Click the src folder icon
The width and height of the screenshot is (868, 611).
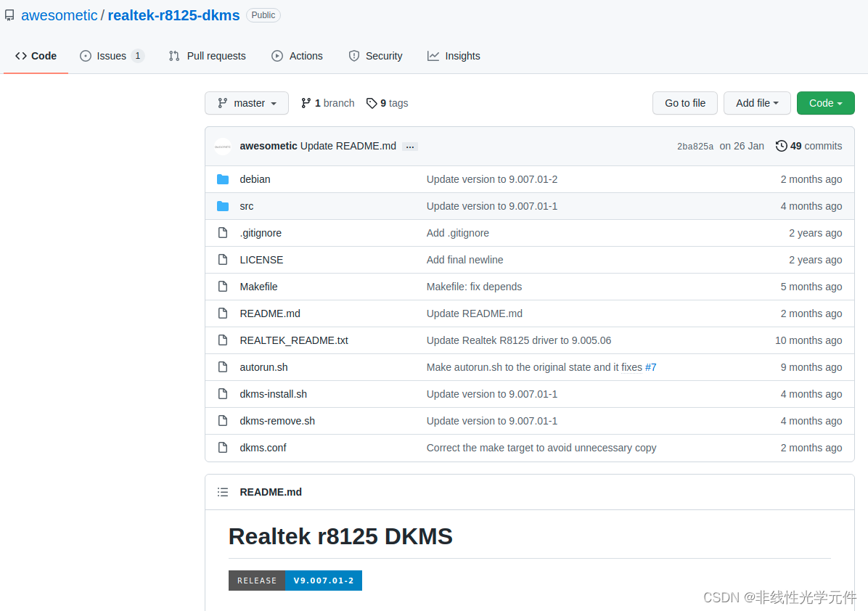click(x=223, y=206)
